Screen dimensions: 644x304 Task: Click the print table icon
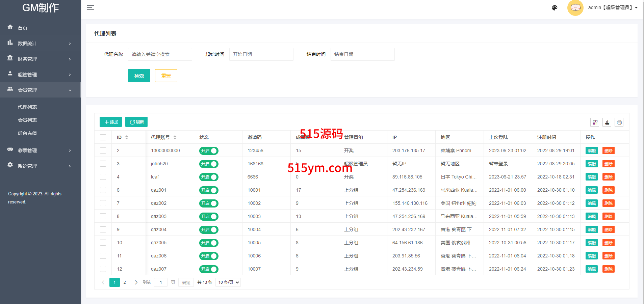coord(619,122)
